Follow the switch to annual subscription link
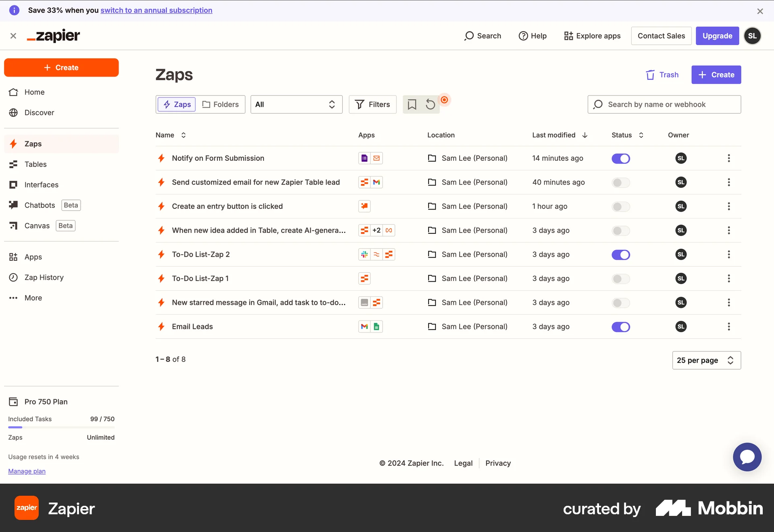 (156, 10)
